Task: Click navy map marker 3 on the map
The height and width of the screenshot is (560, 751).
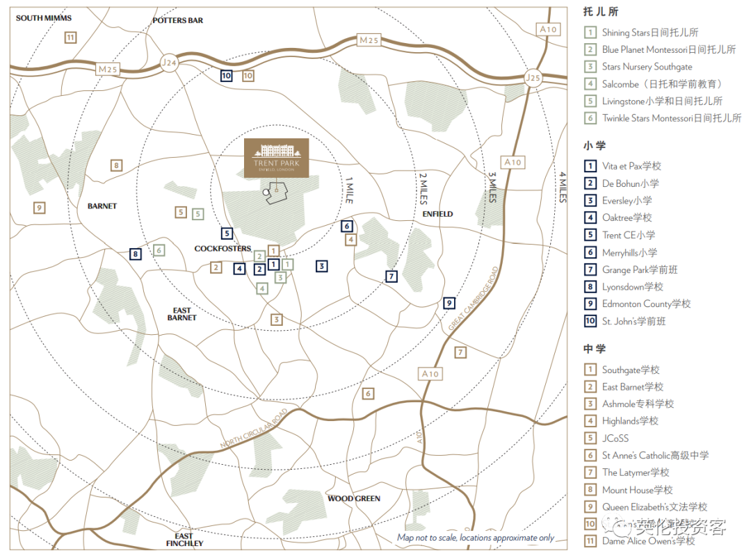Action: tap(322, 266)
